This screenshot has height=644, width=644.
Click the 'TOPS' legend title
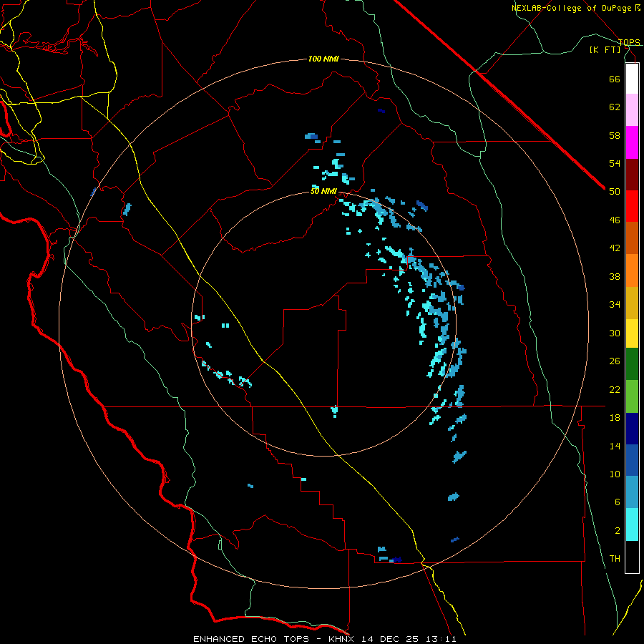click(x=629, y=42)
